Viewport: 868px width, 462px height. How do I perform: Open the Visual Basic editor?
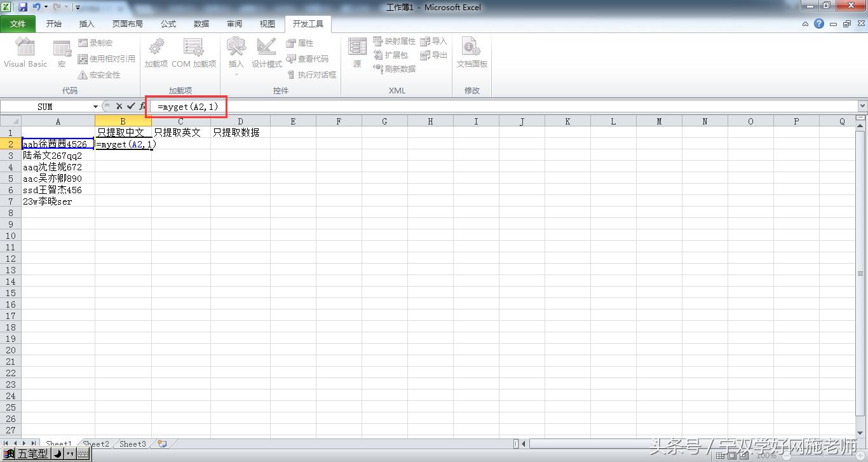coord(25,53)
